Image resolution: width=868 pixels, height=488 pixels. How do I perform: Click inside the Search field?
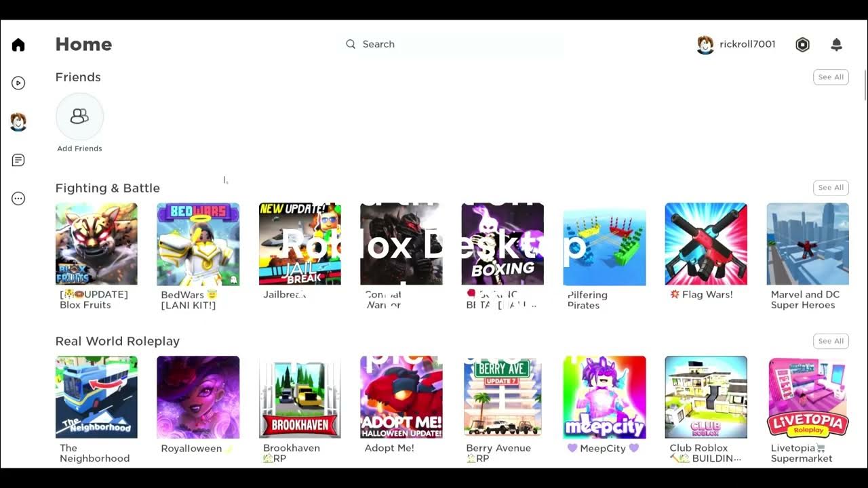coord(451,44)
